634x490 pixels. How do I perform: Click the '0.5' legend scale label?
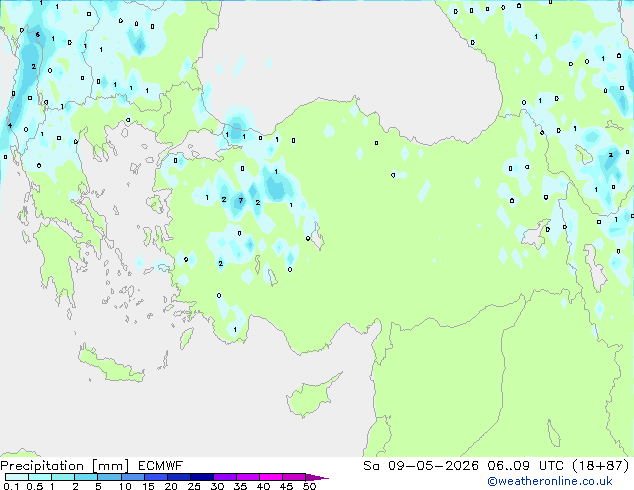[x=34, y=486]
